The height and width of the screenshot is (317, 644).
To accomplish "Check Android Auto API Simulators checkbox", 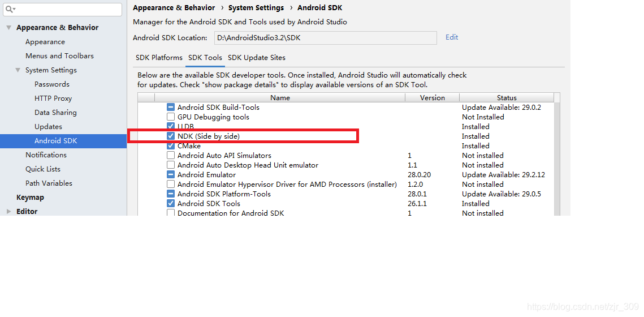I will (171, 156).
